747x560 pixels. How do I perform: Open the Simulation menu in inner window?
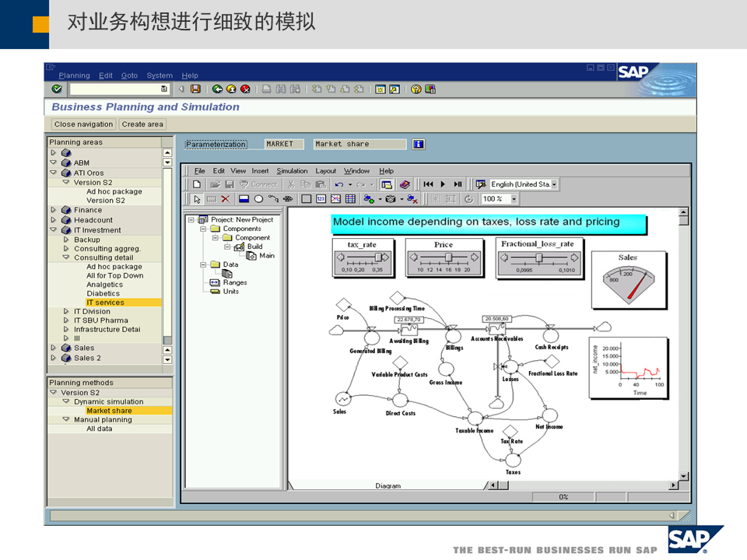[292, 171]
